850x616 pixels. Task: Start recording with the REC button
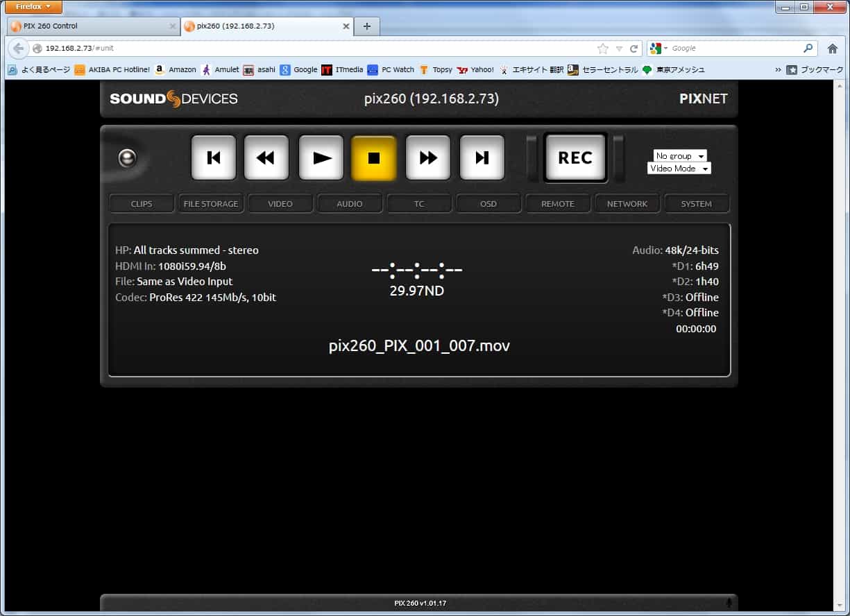coord(575,158)
